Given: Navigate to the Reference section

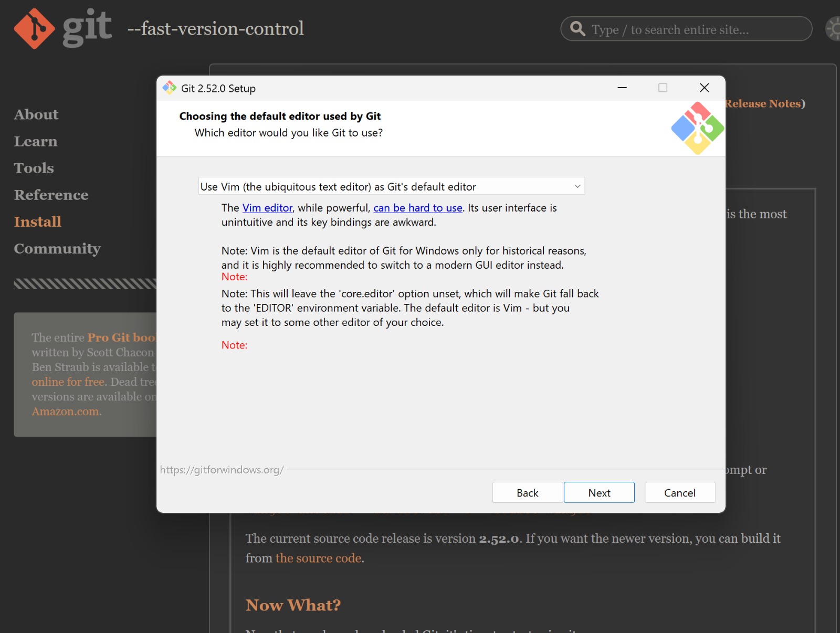Looking at the screenshot, I should pyautogui.click(x=51, y=195).
